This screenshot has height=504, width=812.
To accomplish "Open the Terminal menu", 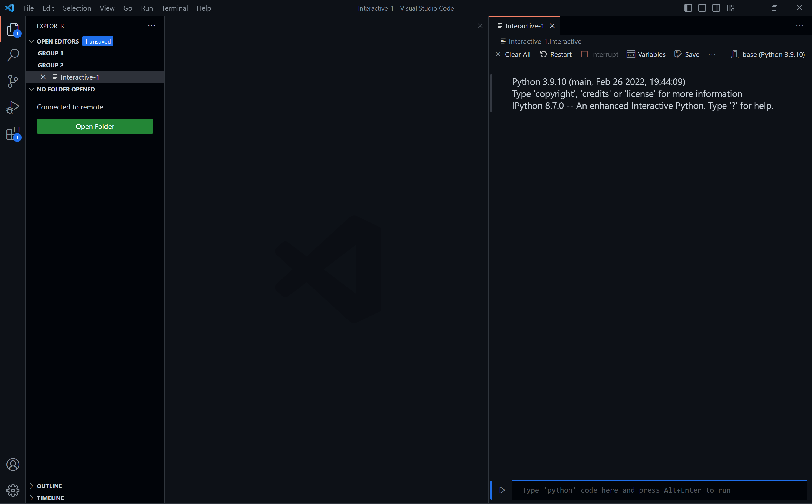I will click(175, 8).
